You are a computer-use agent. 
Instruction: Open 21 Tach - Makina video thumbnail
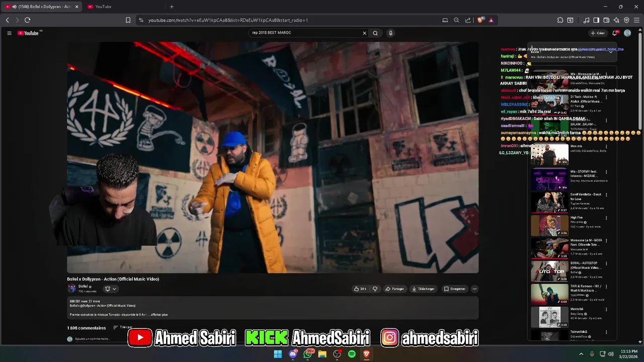coord(549,105)
